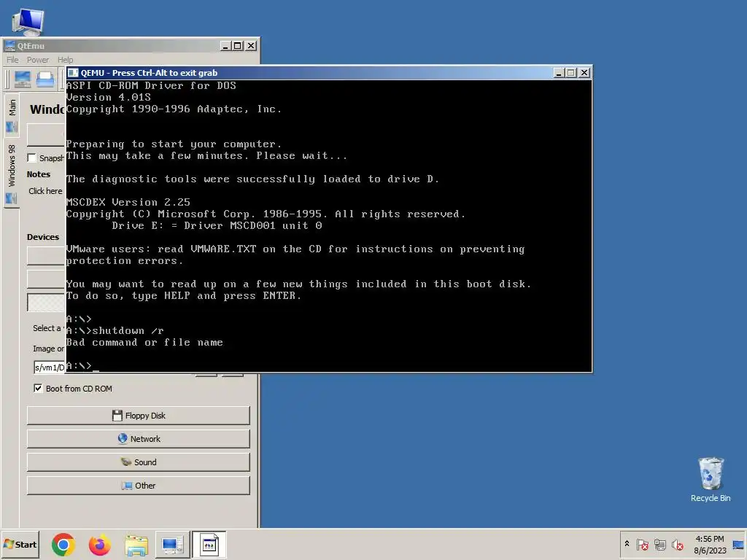This screenshot has height=560, width=747.
Task: Switch to the QtEmu taskbar button
Action: 172,545
